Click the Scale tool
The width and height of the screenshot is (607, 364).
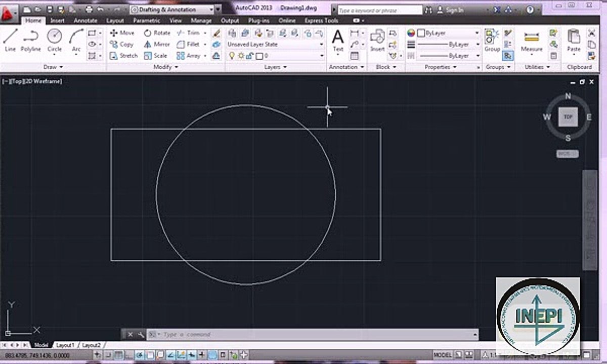pyautogui.click(x=155, y=56)
